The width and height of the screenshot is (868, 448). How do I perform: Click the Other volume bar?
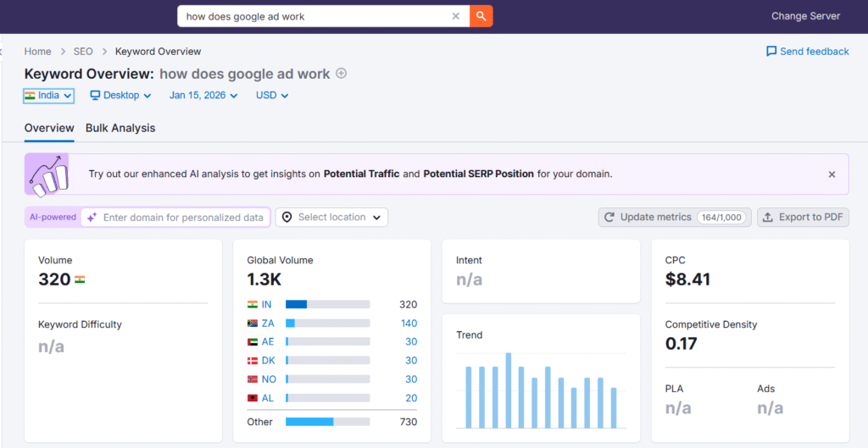[328, 422]
